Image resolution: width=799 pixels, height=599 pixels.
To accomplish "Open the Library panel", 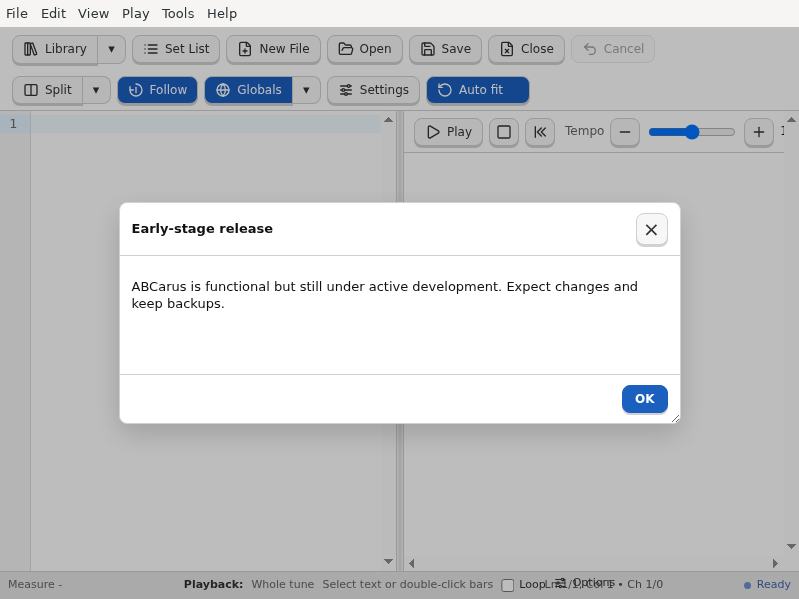I will (55, 49).
